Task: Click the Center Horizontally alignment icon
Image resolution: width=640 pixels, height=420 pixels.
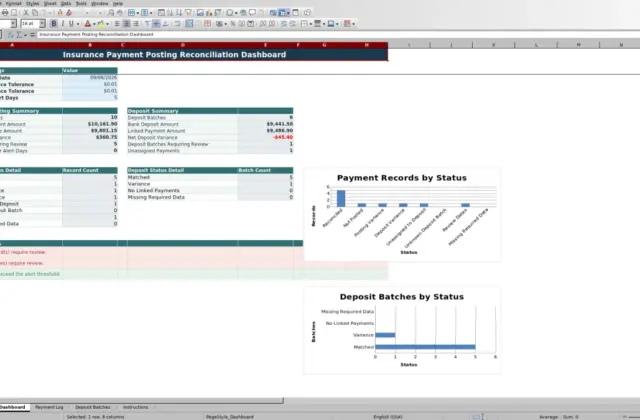Action: (x=127, y=24)
